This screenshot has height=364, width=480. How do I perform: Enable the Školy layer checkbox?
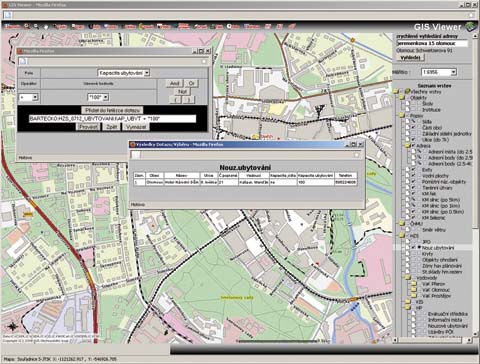414,104
